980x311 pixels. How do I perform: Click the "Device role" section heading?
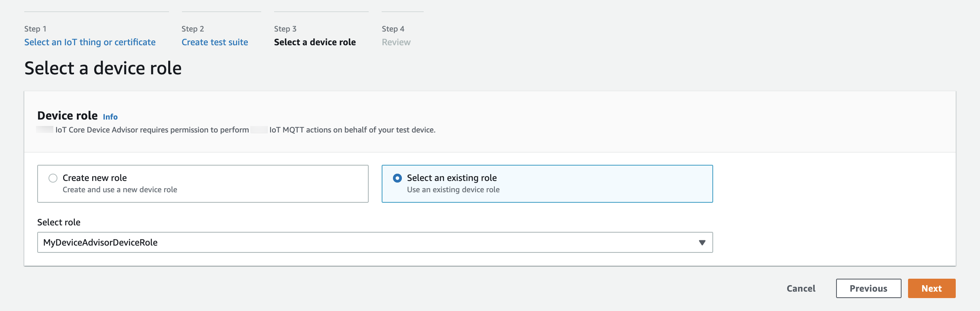click(67, 116)
